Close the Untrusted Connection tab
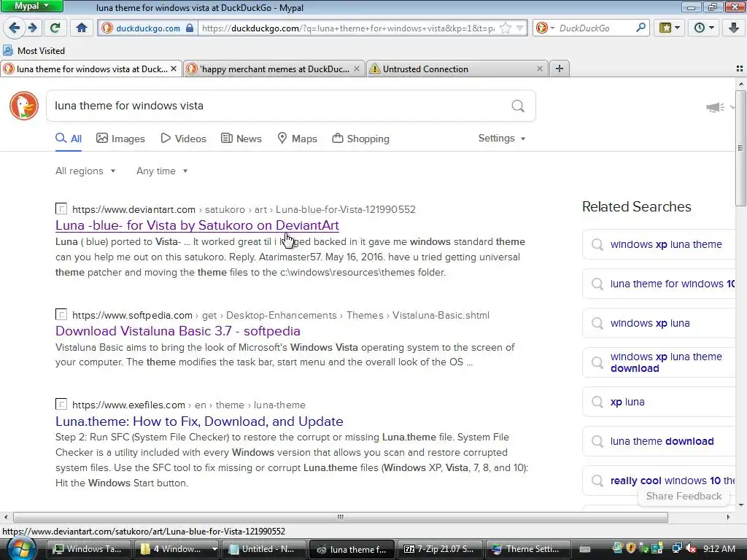The height and width of the screenshot is (560, 747). (x=539, y=69)
